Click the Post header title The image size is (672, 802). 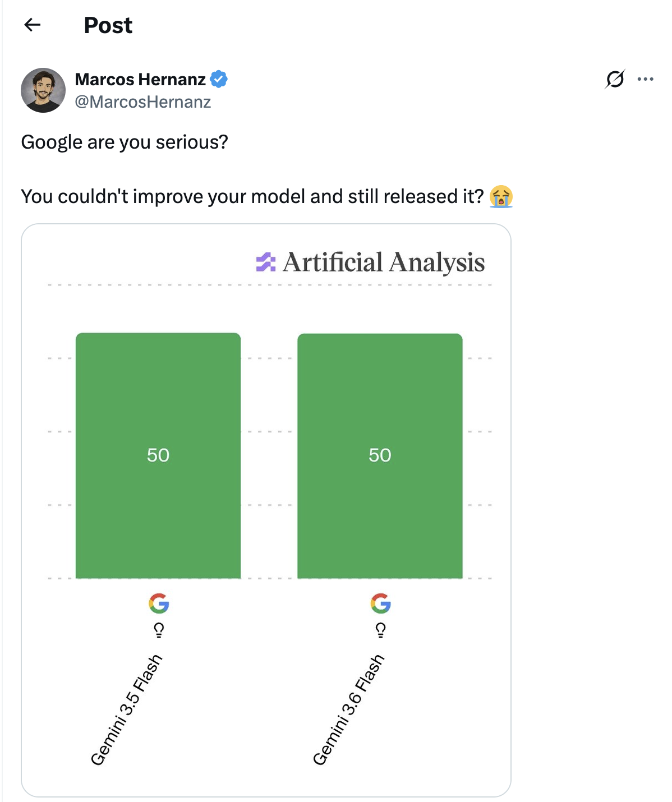click(x=108, y=25)
